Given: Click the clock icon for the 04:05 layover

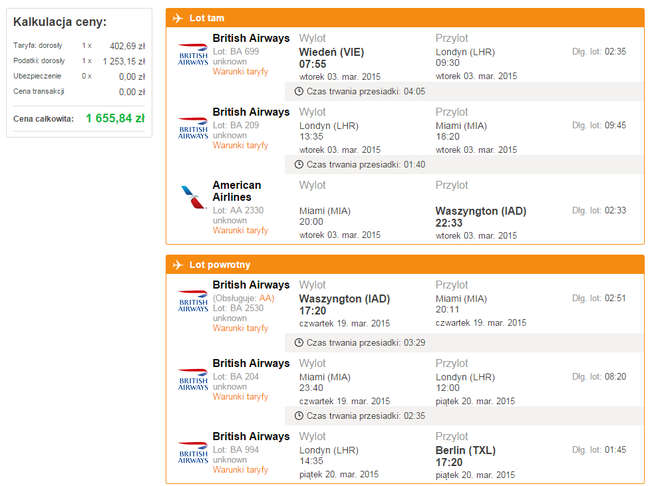Looking at the screenshot, I should pos(298,91).
